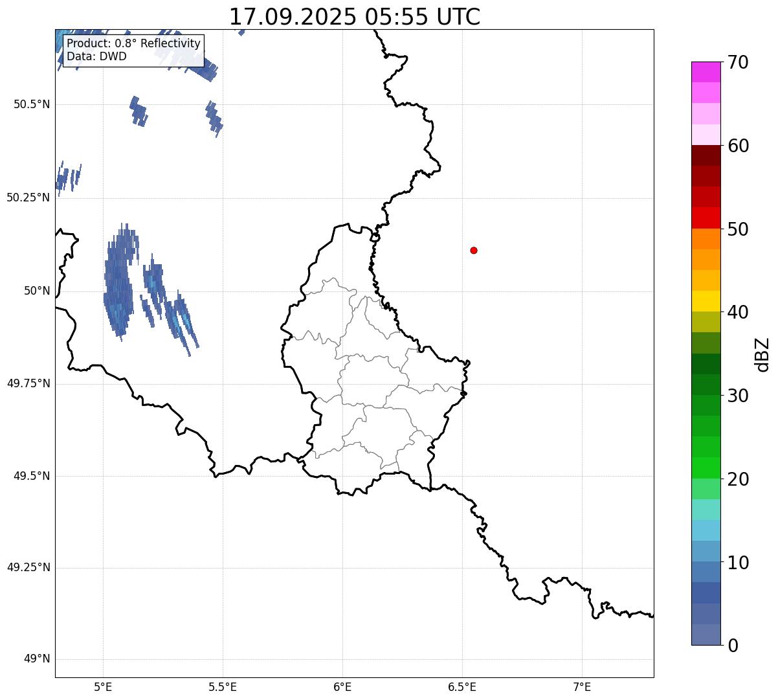Click the colorbar tick label 60

click(737, 146)
